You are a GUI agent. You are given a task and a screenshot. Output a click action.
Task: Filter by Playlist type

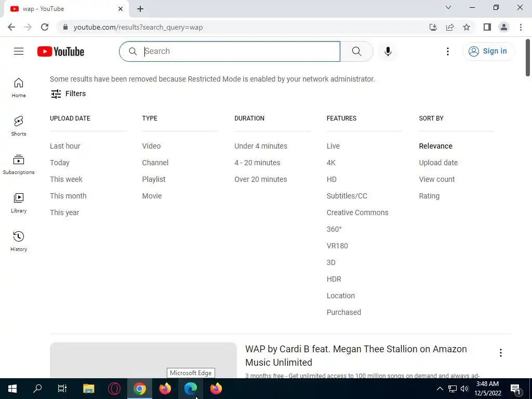pyautogui.click(x=154, y=179)
